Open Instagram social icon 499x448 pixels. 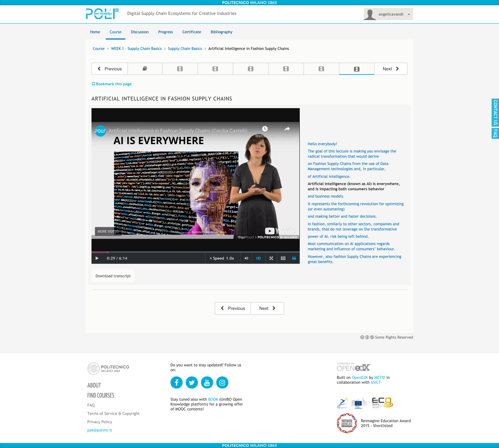(222, 382)
